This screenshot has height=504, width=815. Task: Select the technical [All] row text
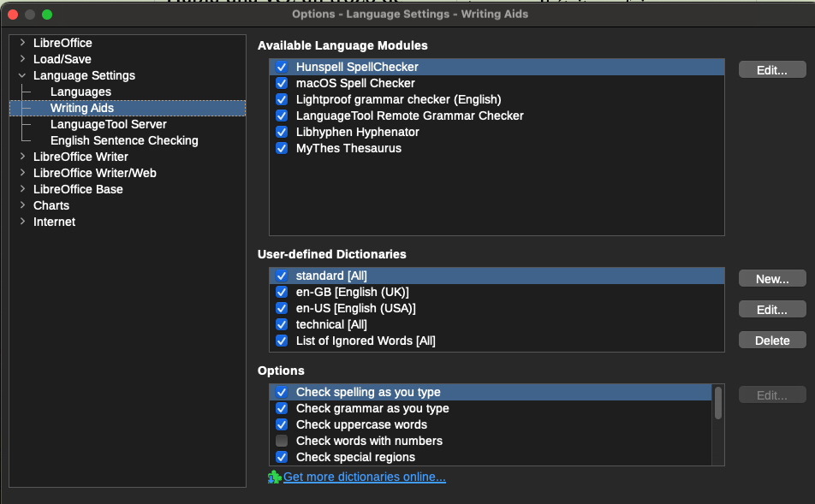331,325
